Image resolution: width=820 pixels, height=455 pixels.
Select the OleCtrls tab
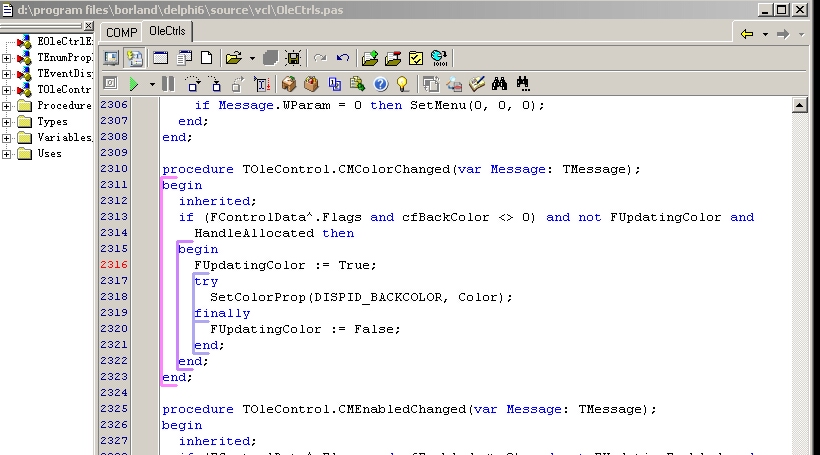[x=167, y=32]
